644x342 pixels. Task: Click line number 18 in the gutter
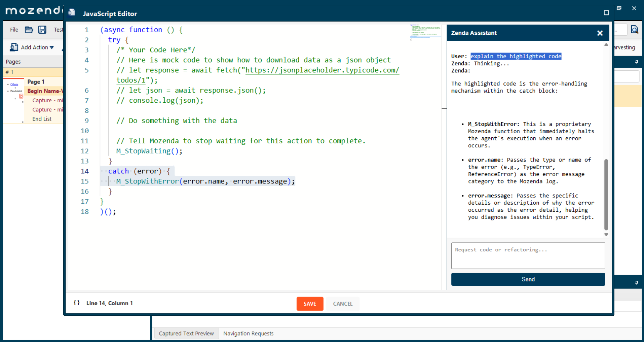click(x=85, y=211)
